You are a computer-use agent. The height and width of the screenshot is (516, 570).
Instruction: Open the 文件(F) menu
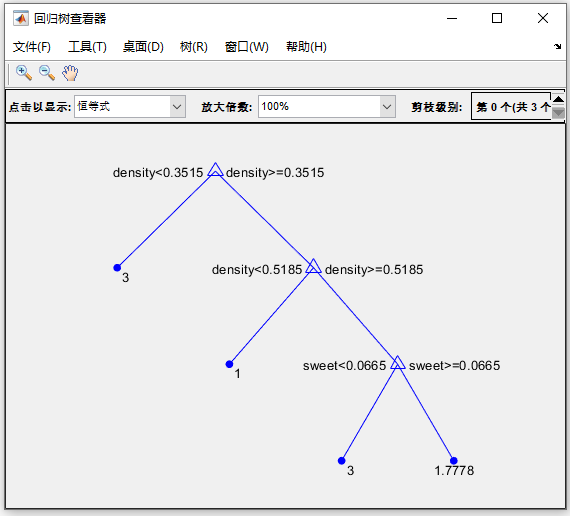coord(32,47)
